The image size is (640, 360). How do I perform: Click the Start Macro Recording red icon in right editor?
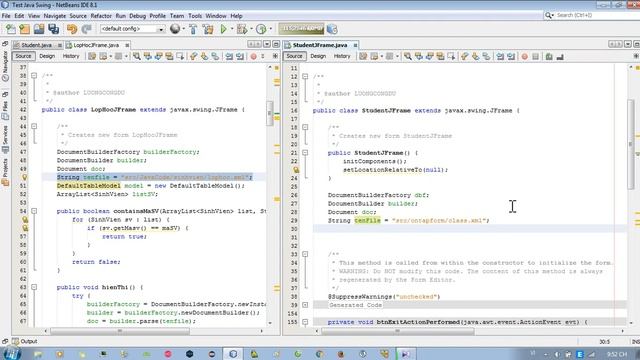coord(524,56)
